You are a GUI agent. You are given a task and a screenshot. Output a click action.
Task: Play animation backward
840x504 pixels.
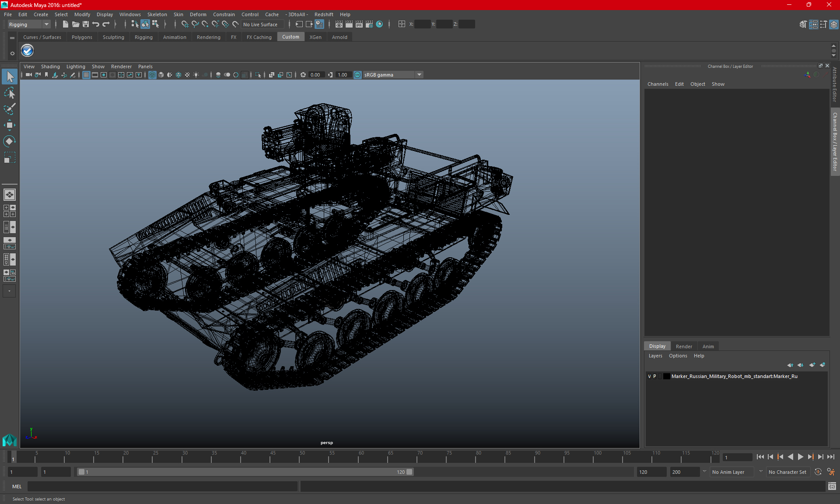coord(790,457)
